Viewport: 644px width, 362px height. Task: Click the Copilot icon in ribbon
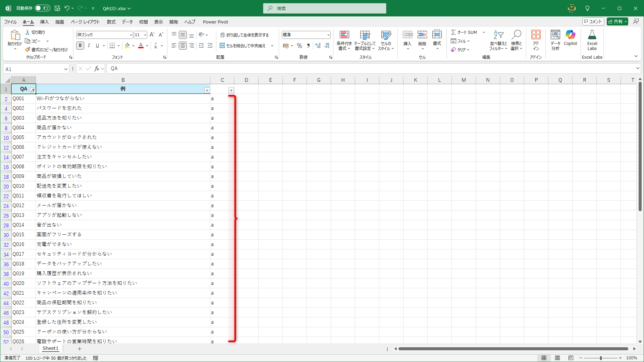coord(570,35)
